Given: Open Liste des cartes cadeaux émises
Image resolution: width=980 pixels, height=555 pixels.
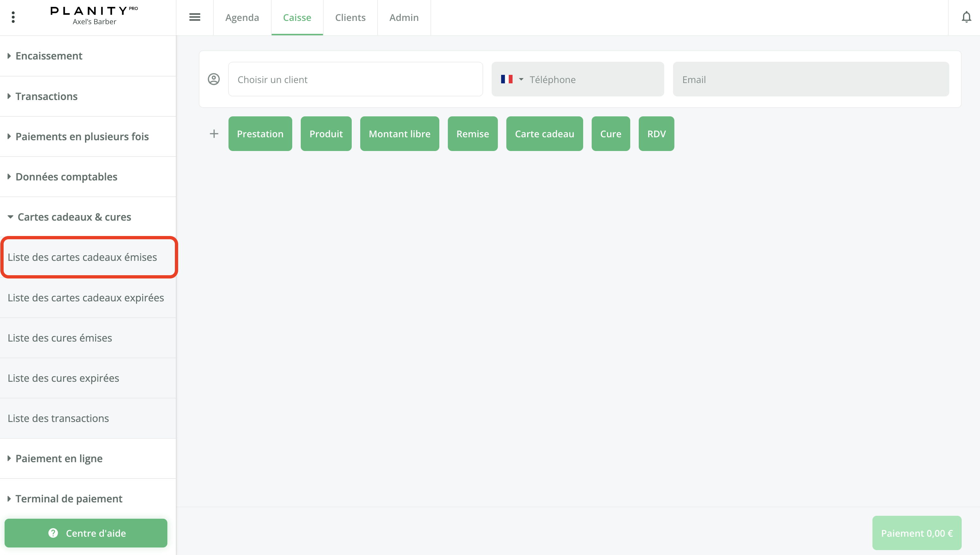Looking at the screenshot, I should pos(82,257).
